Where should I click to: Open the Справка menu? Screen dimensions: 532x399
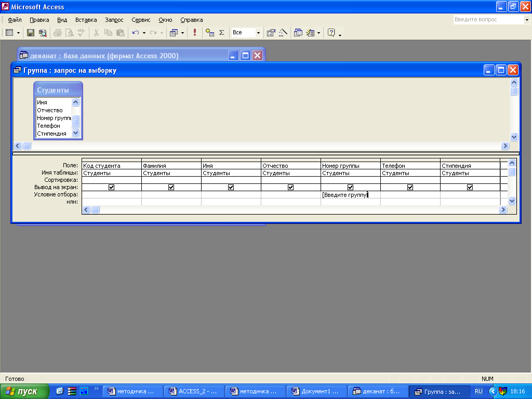(191, 20)
